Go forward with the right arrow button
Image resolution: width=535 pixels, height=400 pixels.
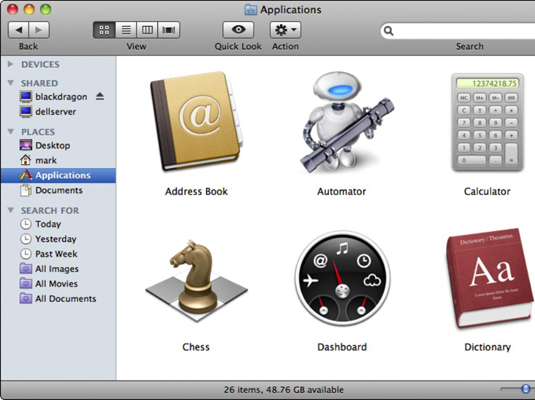pyautogui.click(x=39, y=30)
